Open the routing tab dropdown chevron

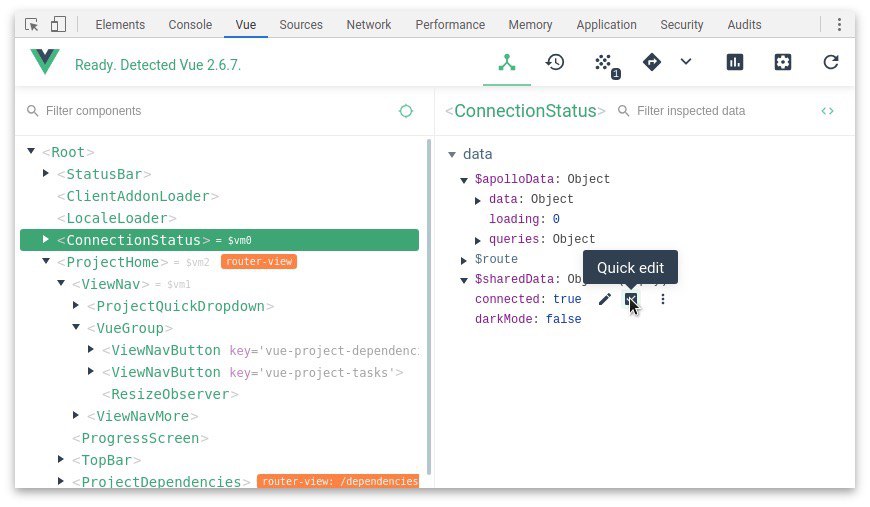click(686, 63)
